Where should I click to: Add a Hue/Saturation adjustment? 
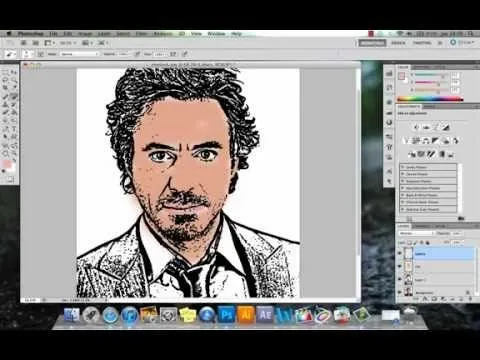(417, 141)
